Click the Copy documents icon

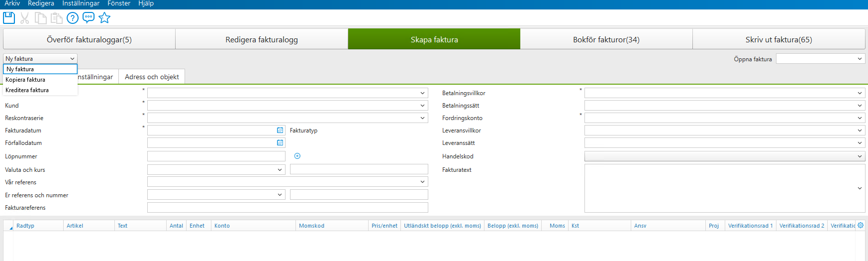click(41, 18)
